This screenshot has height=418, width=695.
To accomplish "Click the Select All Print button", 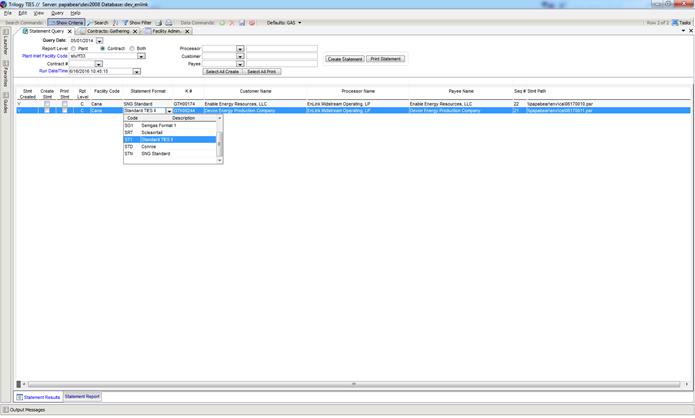I will [262, 71].
